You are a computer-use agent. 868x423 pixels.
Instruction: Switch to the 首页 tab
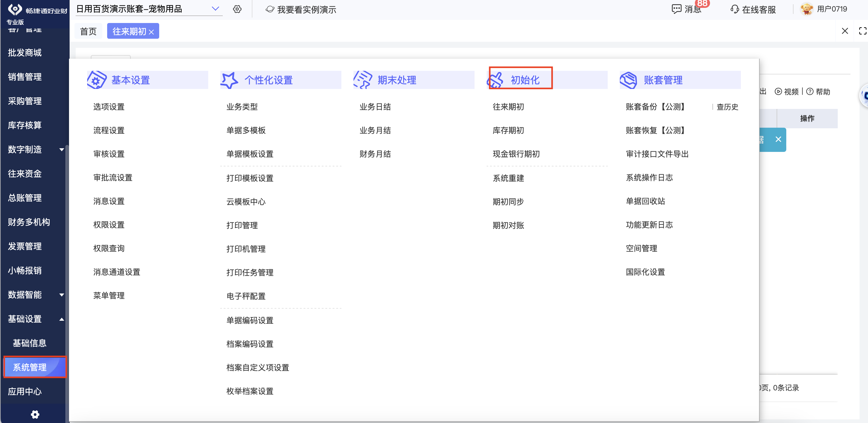click(x=88, y=31)
